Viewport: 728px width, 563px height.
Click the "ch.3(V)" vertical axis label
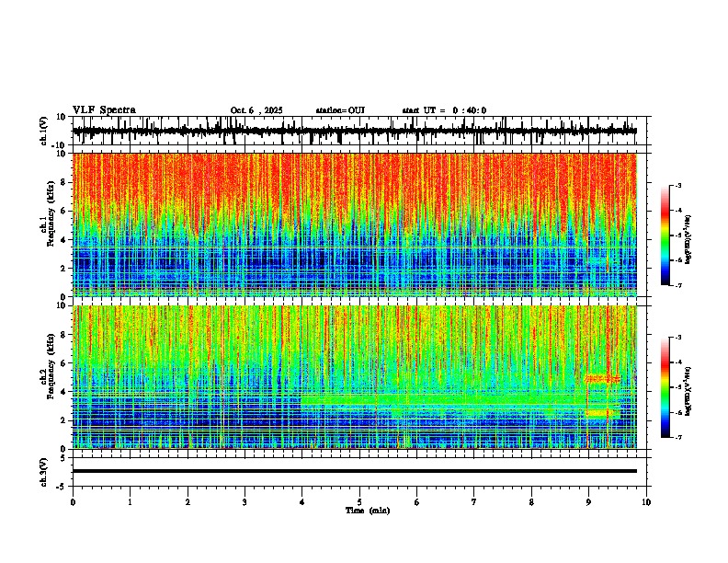click(x=44, y=472)
